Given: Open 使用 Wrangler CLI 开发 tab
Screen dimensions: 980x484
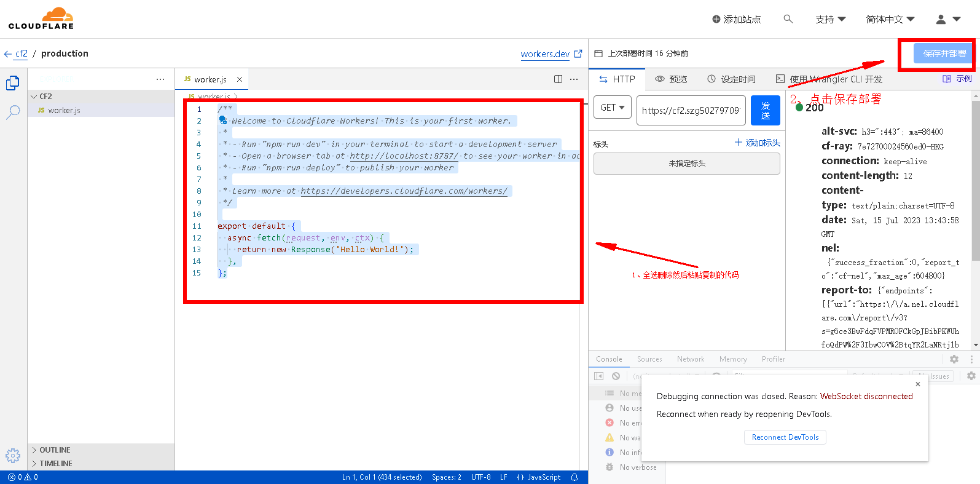Looking at the screenshot, I should [x=829, y=79].
